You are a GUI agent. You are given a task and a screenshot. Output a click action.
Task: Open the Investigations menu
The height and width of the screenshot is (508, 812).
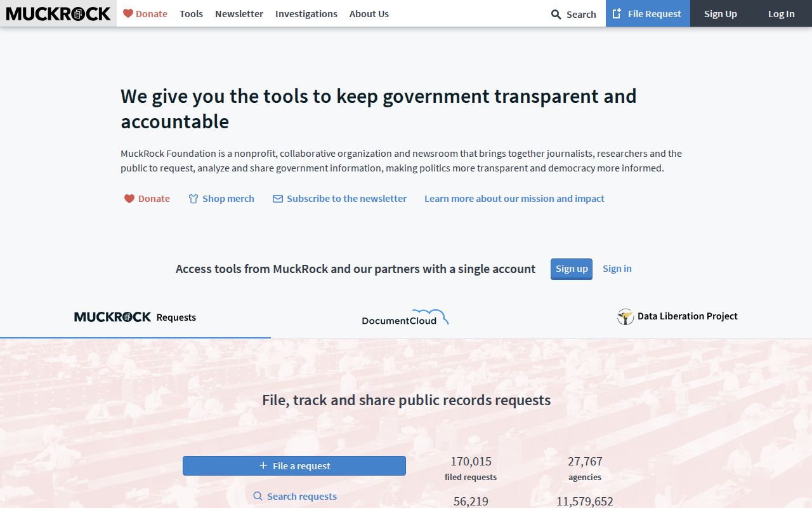[x=306, y=14]
